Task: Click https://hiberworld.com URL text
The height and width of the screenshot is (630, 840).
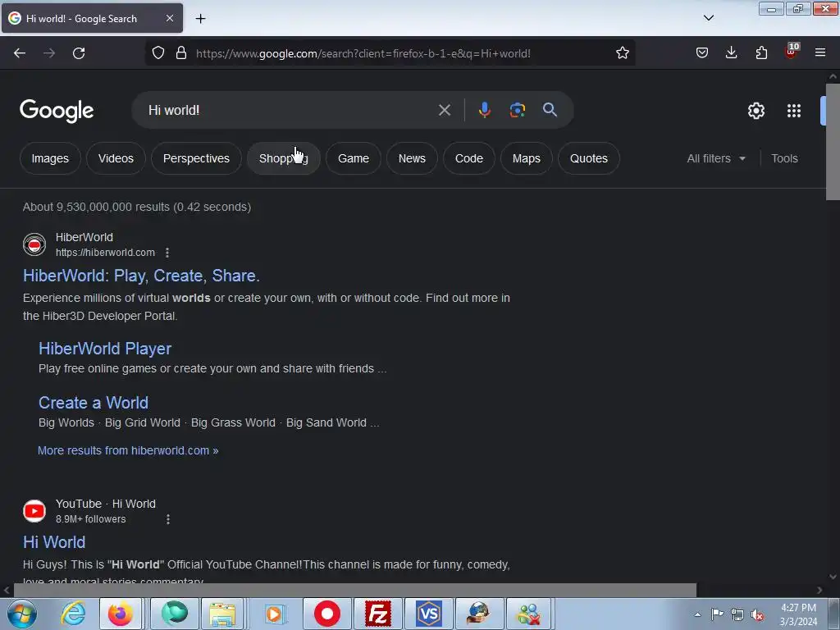Action: (105, 253)
